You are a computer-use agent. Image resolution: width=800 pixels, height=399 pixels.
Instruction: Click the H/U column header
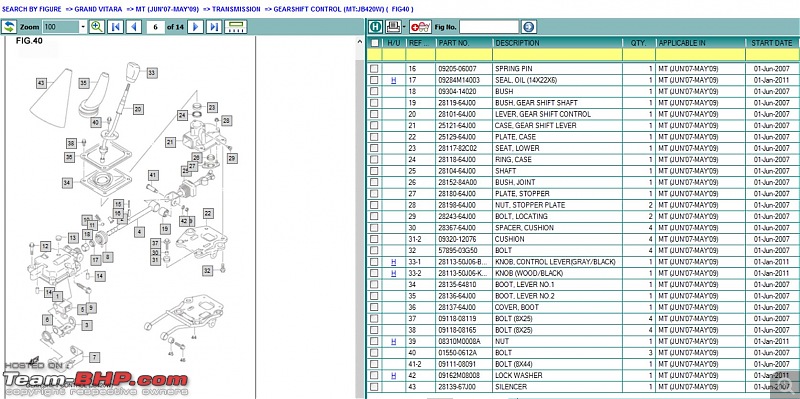[394, 43]
